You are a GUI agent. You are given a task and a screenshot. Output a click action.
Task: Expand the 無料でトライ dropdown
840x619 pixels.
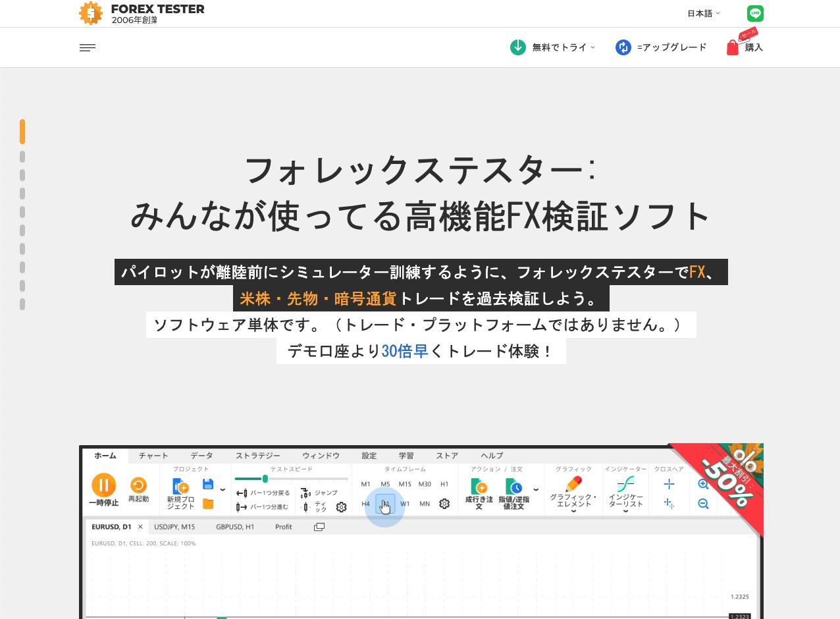[x=553, y=47]
